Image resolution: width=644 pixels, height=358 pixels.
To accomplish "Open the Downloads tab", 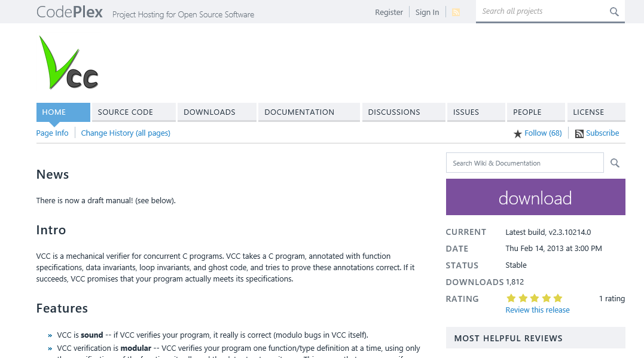I will click(217, 112).
